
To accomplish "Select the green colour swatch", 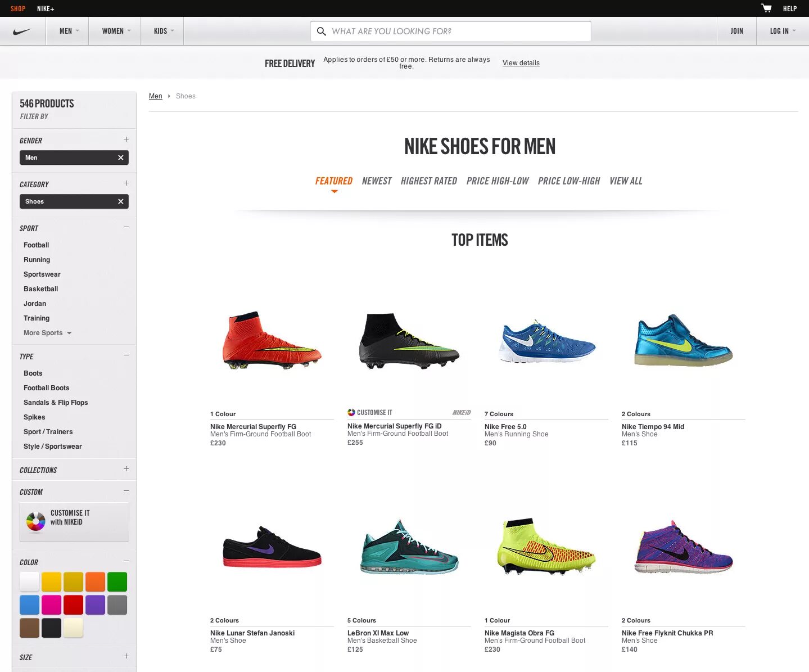I will 117,581.
